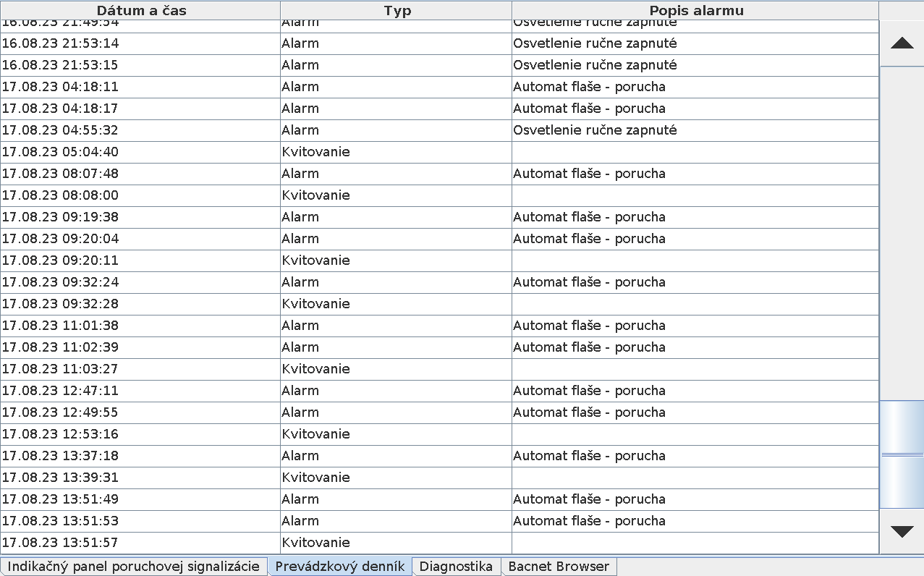Select the entry dated 17.08.23 04:55:32

[60, 130]
